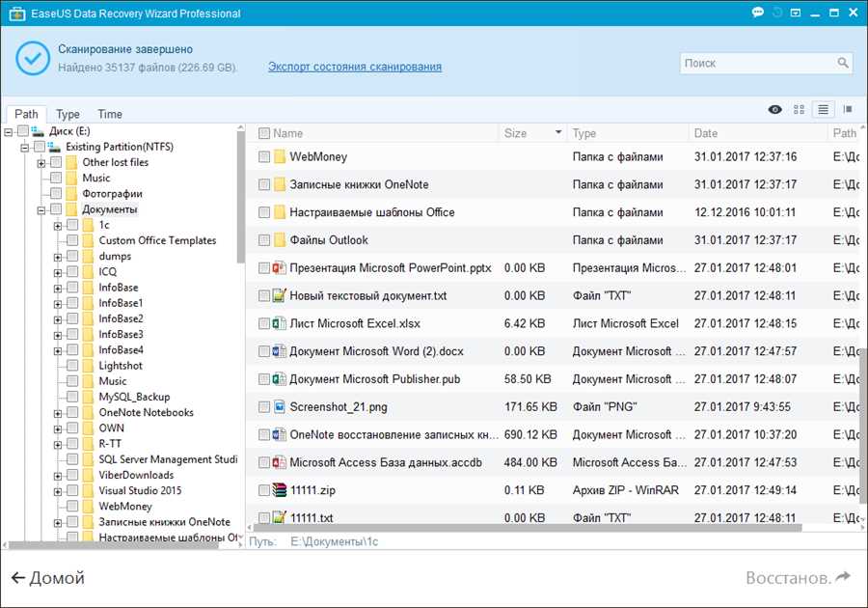Click the search magnifier icon
This screenshot has width=868, height=608.
point(843,63)
